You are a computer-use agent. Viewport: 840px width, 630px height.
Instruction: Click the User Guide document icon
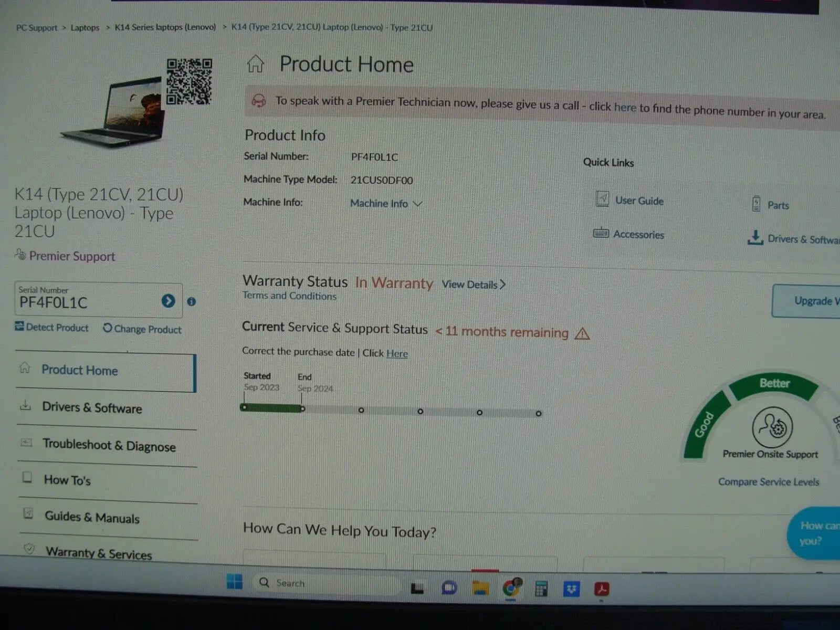[x=603, y=199]
